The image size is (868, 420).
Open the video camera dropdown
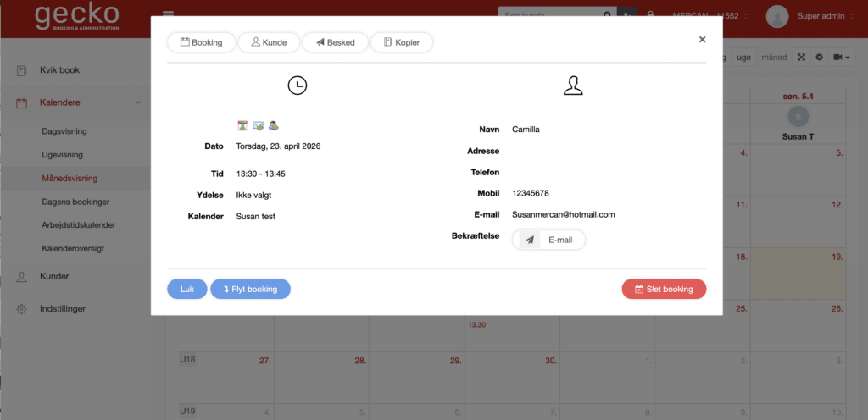click(x=842, y=58)
